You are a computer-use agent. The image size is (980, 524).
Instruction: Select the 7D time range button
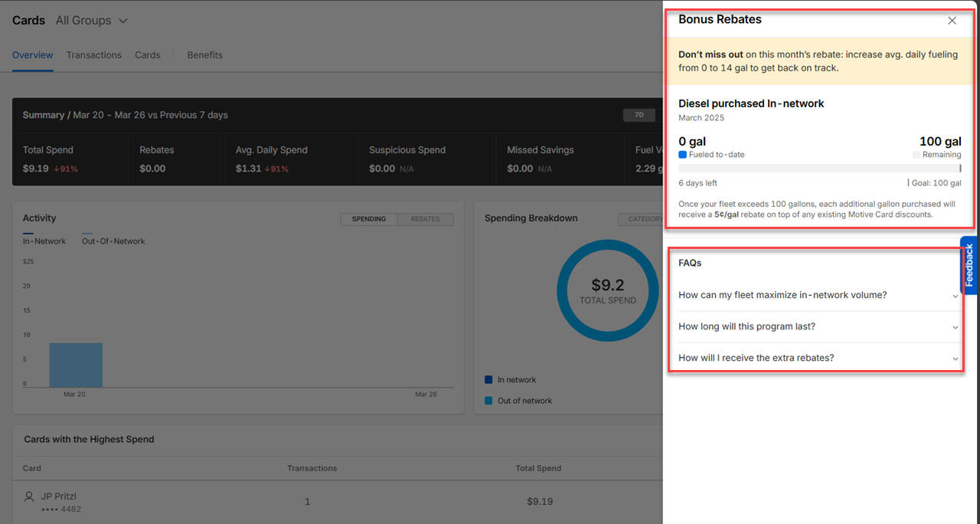coord(639,115)
